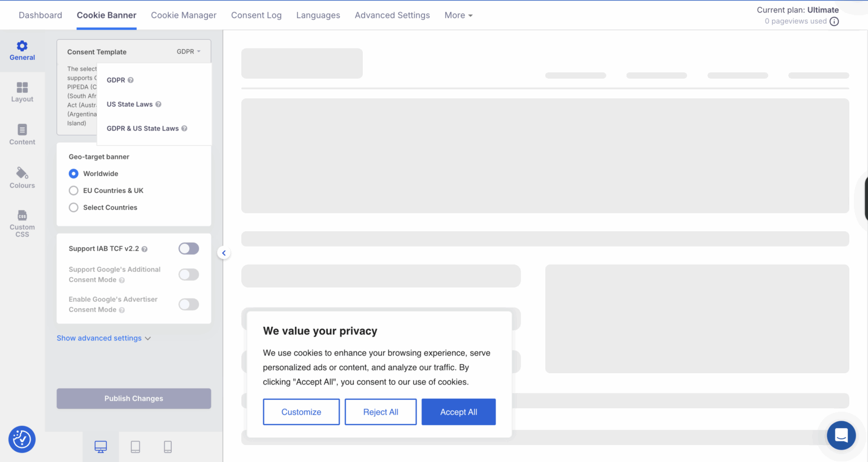This screenshot has height=462, width=868.
Task: Switch to mobile phone preview icon
Action: click(168, 447)
